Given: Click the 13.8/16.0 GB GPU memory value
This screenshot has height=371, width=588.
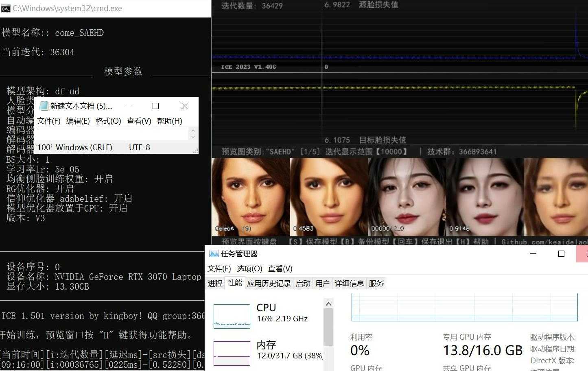Looking at the screenshot, I should (483, 350).
